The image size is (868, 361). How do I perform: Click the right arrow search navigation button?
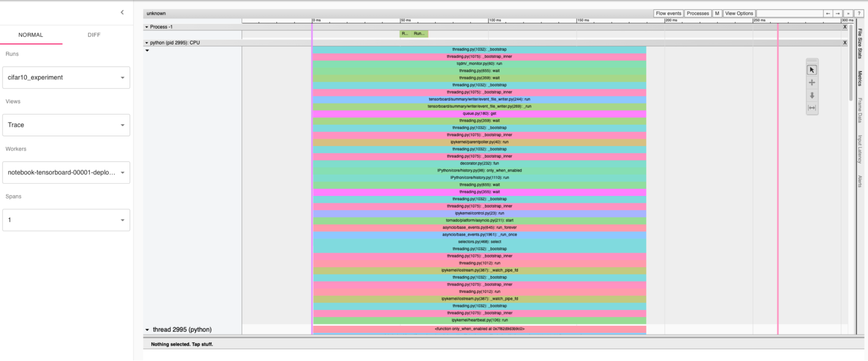coord(837,14)
